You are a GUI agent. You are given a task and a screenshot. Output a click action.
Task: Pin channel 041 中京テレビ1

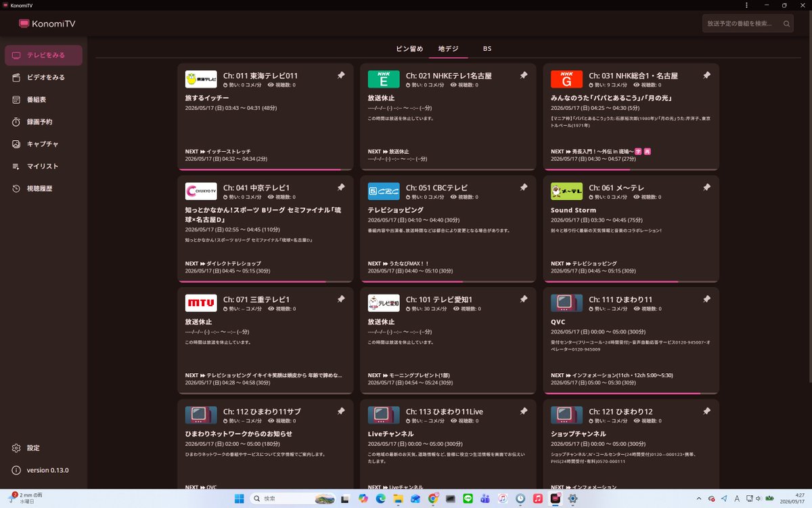[340, 188]
